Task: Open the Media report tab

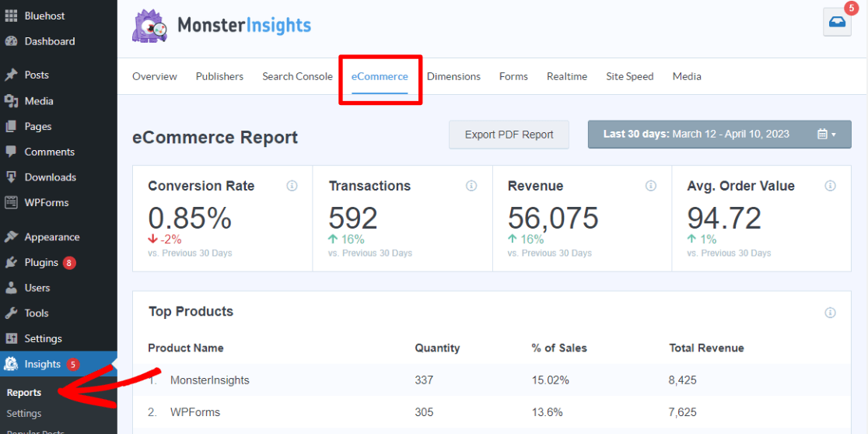Action: (687, 76)
